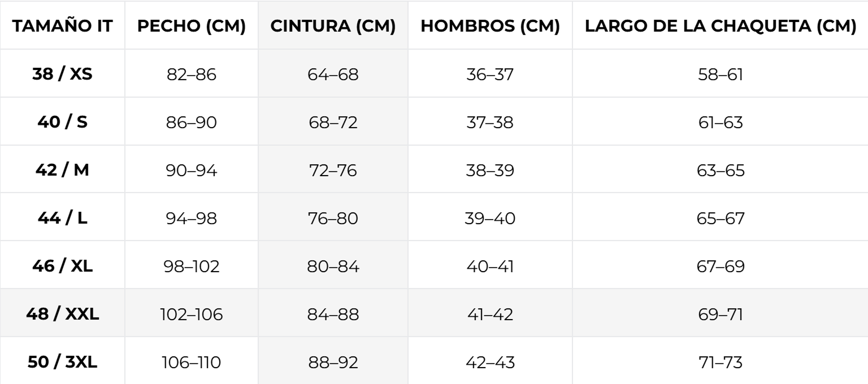Screen dimensions: 868x384
Task: Click the 50 / 3XL size label
Action: (x=63, y=362)
